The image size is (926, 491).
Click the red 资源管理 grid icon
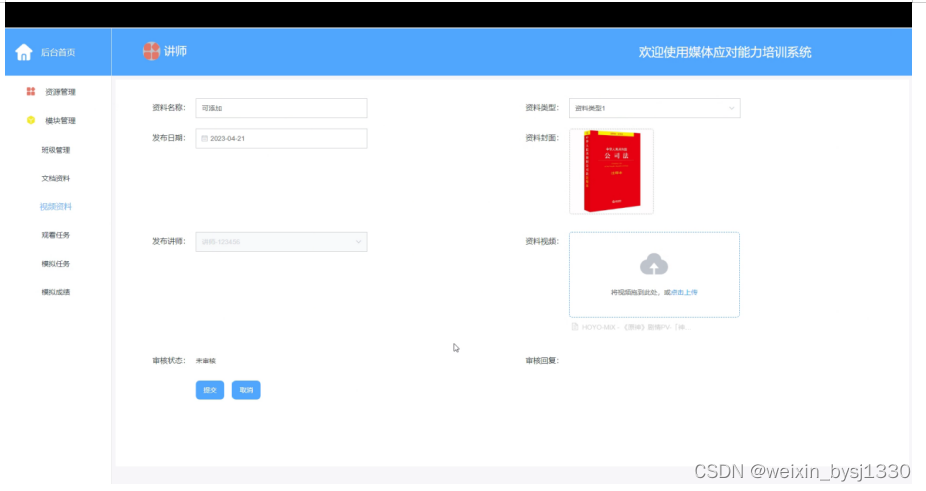(x=31, y=92)
